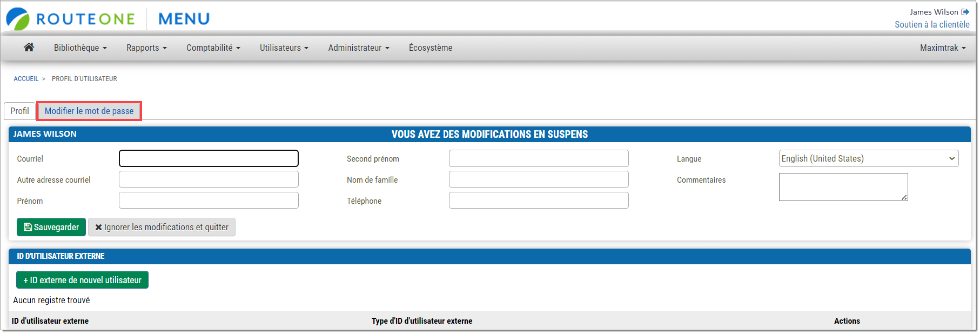This screenshot has width=980, height=334.
Task: Open Soutien à la clientèle link
Action: tap(931, 24)
